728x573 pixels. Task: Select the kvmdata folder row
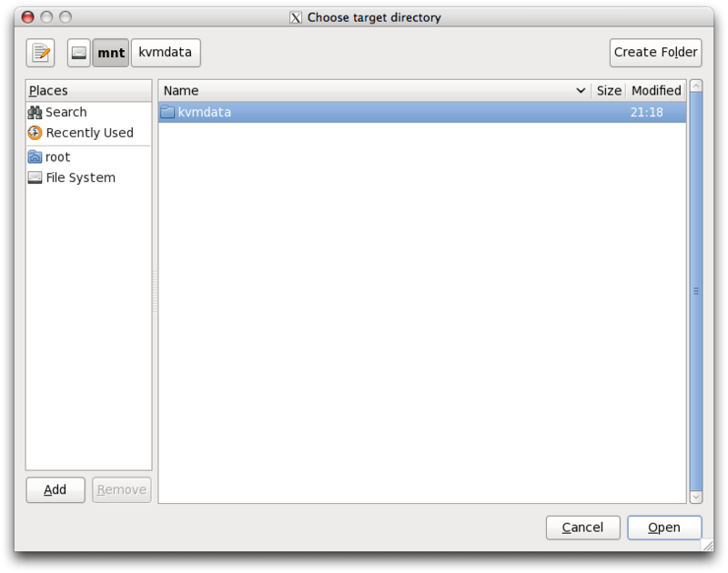pos(422,112)
